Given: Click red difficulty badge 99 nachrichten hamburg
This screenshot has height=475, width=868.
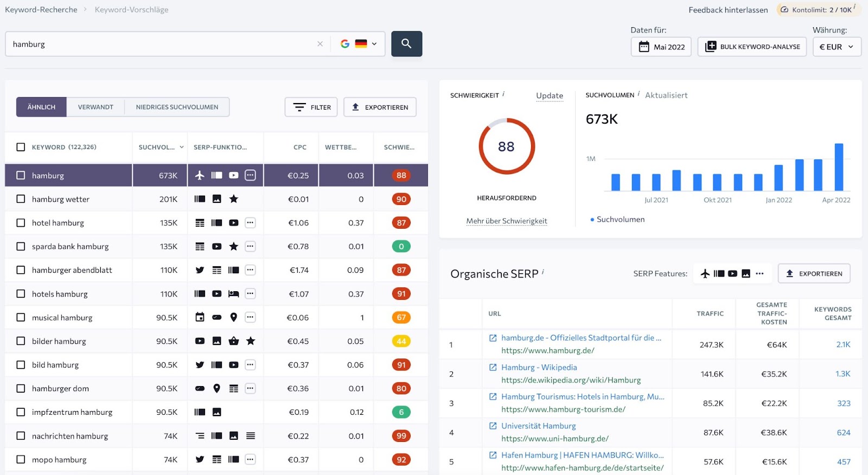Looking at the screenshot, I should 401,436.
